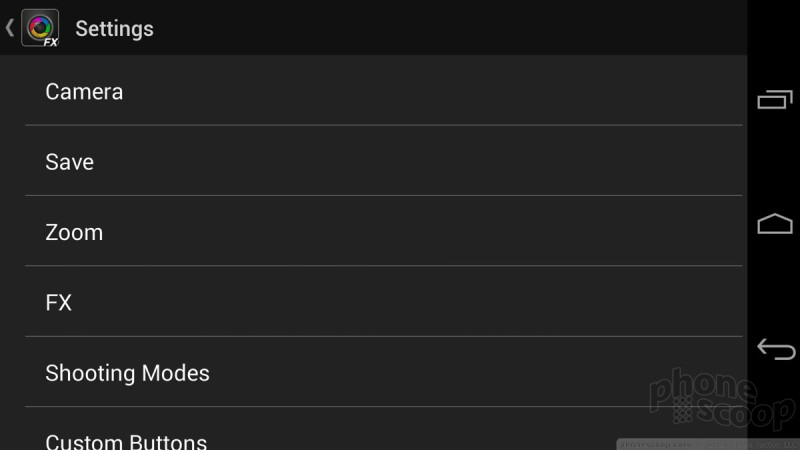Click the phonescoop.com caption text

click(656, 444)
